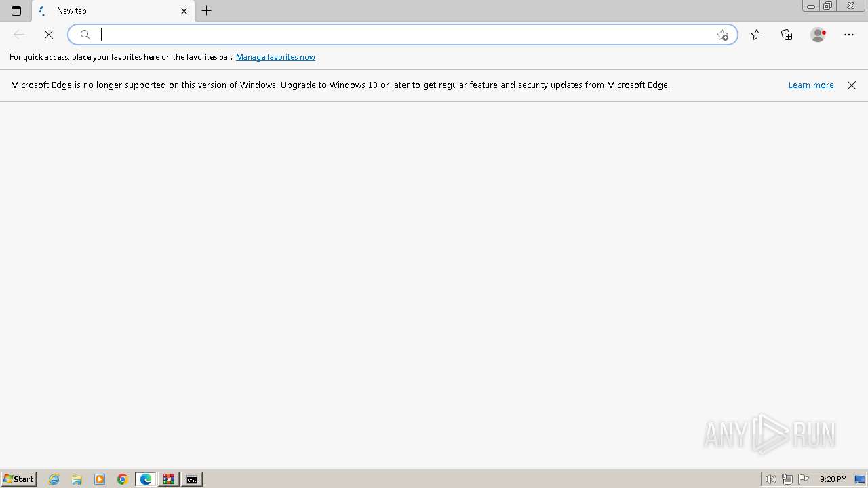The width and height of the screenshot is (868, 488).
Task: Open a new tab with plus button
Action: click(207, 11)
